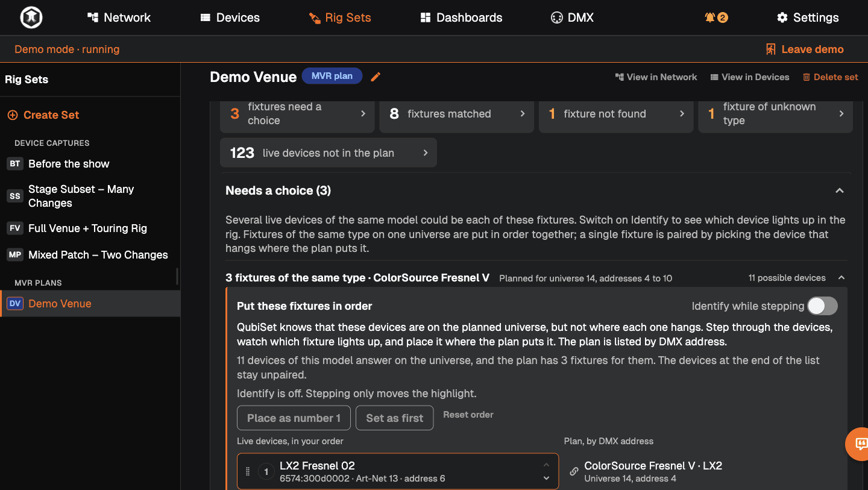Click the number 1 badge on LX2 Fresnel 02

tap(266, 471)
